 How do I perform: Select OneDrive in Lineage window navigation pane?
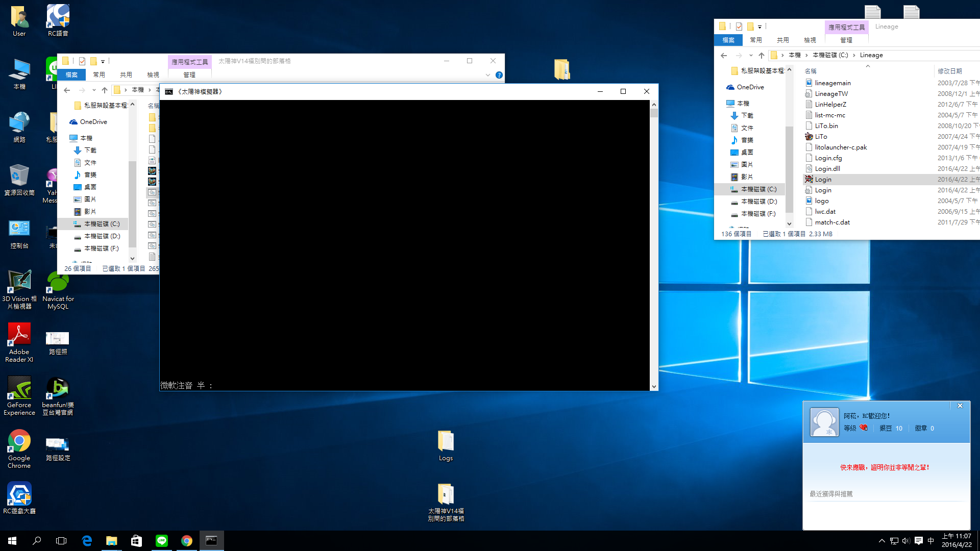tap(750, 87)
